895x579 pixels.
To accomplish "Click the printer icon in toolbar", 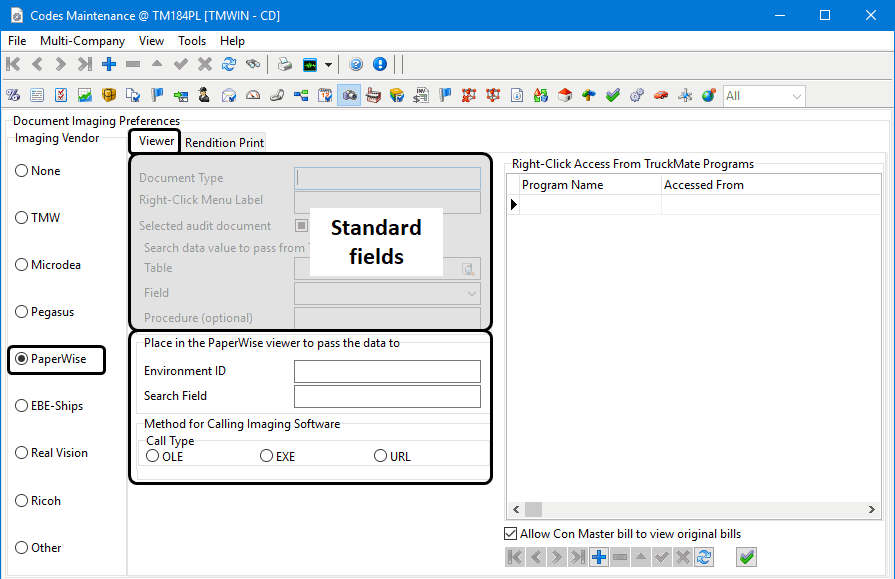I will coord(285,64).
